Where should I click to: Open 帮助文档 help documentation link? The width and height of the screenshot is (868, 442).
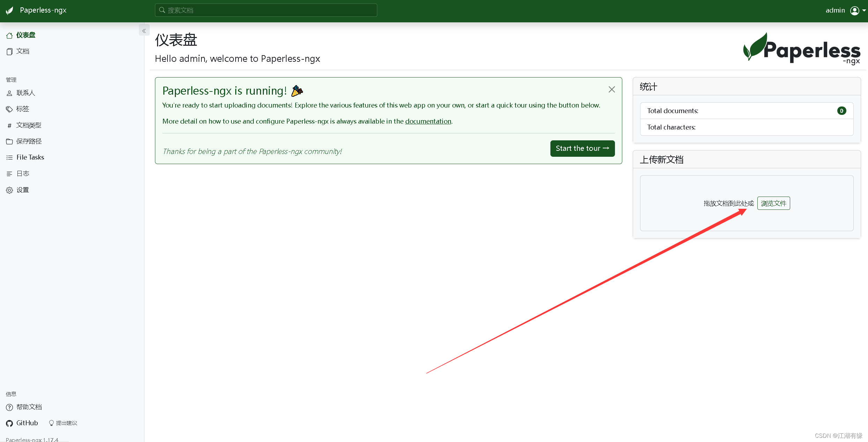29,407
